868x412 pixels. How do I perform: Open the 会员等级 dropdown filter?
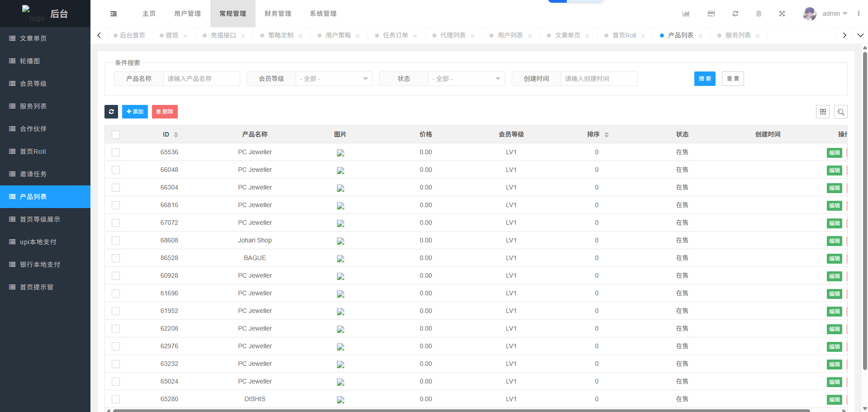[334, 79]
